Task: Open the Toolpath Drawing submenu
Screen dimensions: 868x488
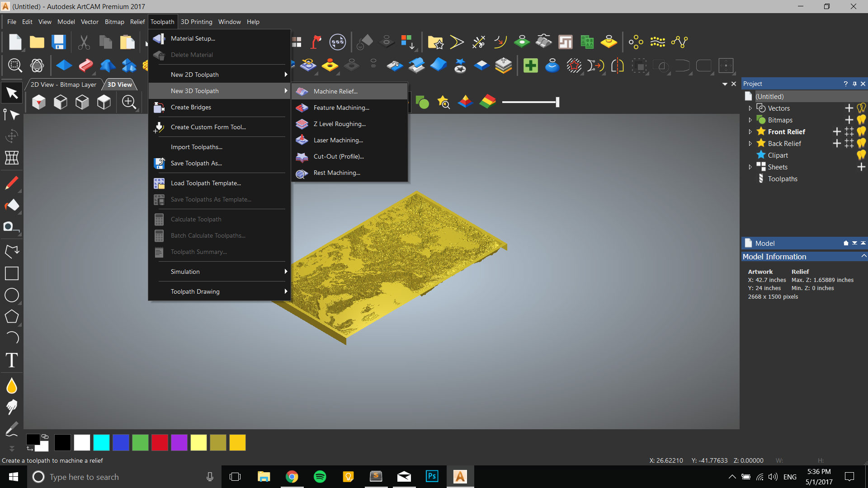Action: click(220, 291)
